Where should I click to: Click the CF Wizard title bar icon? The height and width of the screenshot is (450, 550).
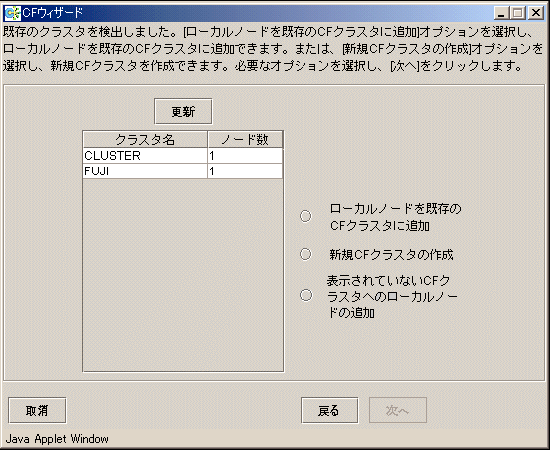pyautogui.click(x=13, y=13)
